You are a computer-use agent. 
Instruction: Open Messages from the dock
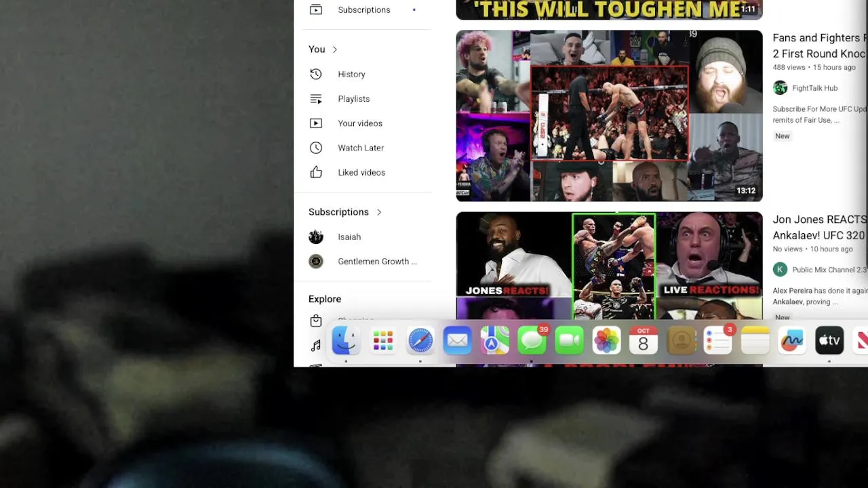pos(532,341)
